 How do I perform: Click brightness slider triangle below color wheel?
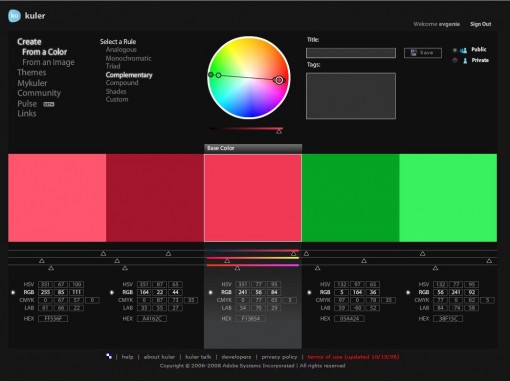[x=279, y=132]
